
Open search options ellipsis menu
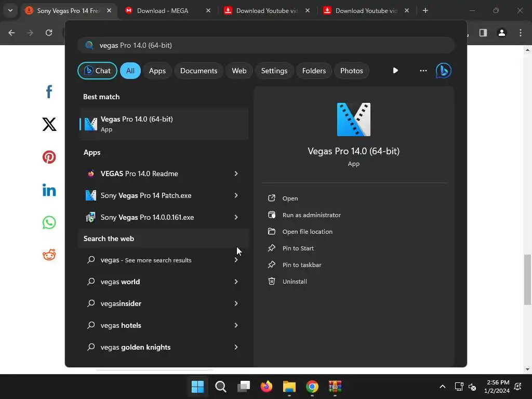click(423, 71)
